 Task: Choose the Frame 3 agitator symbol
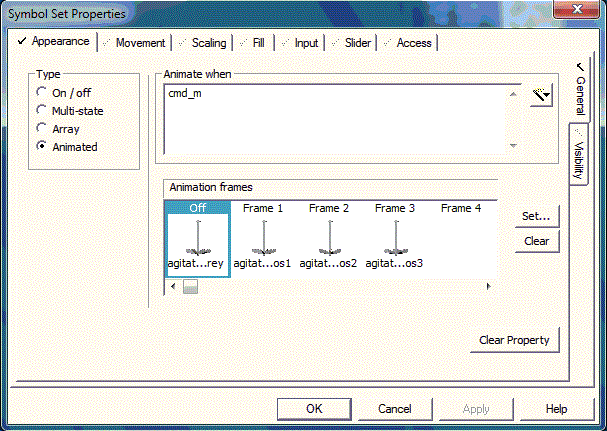395,240
